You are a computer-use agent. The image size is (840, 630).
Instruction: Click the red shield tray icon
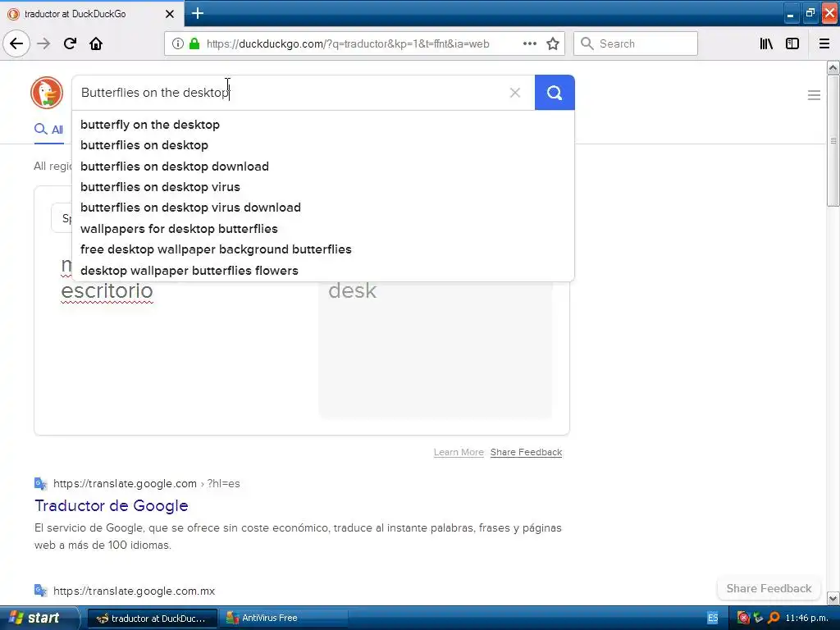(x=743, y=619)
